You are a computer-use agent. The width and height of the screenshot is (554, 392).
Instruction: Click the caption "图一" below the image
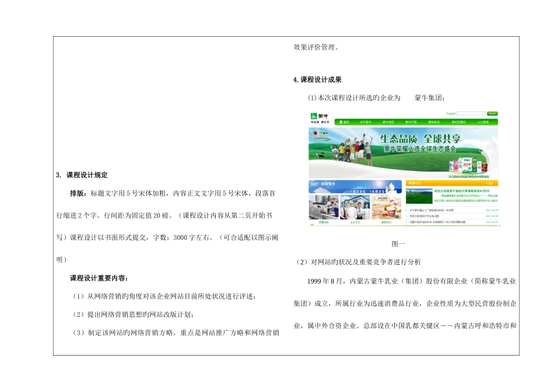pyautogui.click(x=398, y=244)
